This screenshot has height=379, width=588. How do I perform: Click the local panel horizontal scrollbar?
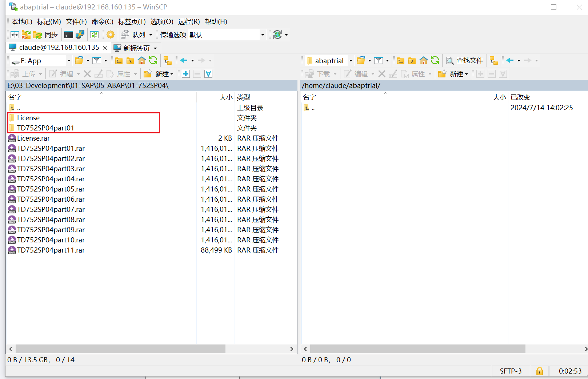tap(120, 349)
